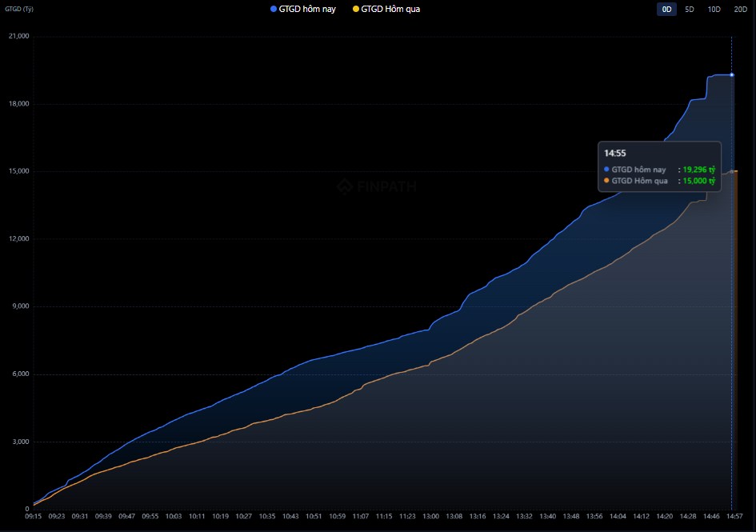The height and width of the screenshot is (532, 756).
Task: Click the 09:15 label on time axis
Action: (x=33, y=517)
